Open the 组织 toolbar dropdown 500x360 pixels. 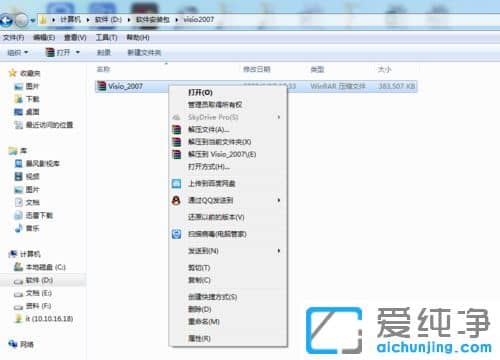(18, 52)
